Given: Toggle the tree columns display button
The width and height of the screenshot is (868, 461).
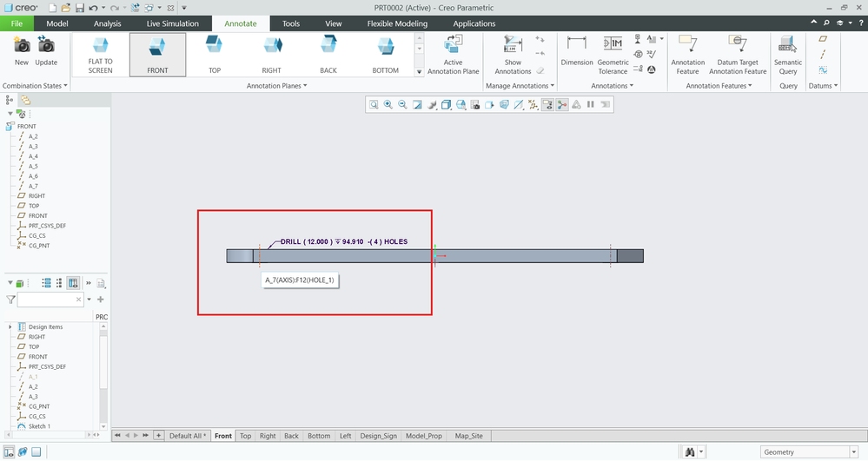Looking at the screenshot, I should 73,283.
